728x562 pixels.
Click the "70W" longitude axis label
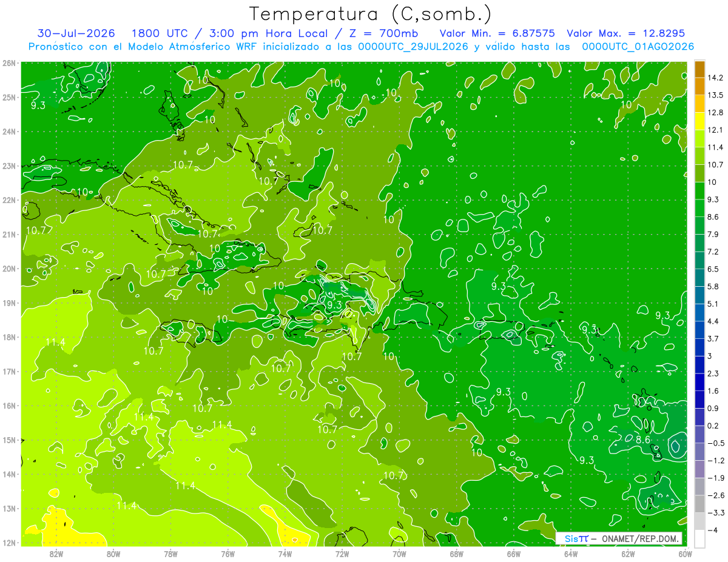click(x=399, y=554)
